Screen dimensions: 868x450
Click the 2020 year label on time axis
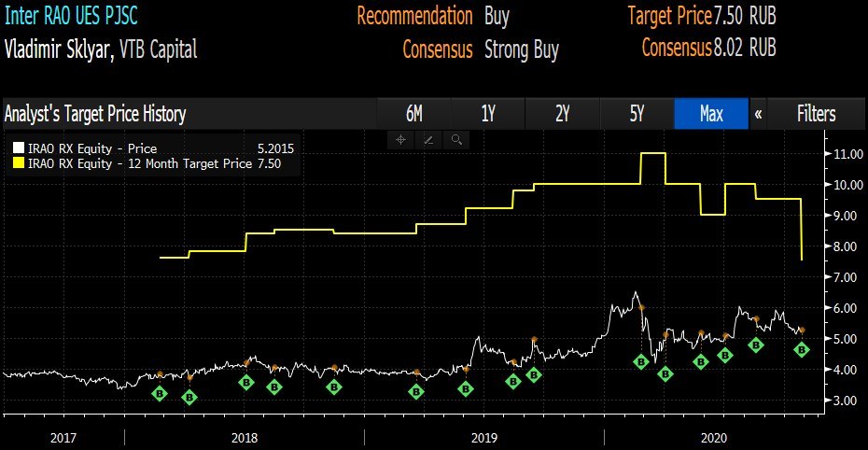[x=714, y=438]
